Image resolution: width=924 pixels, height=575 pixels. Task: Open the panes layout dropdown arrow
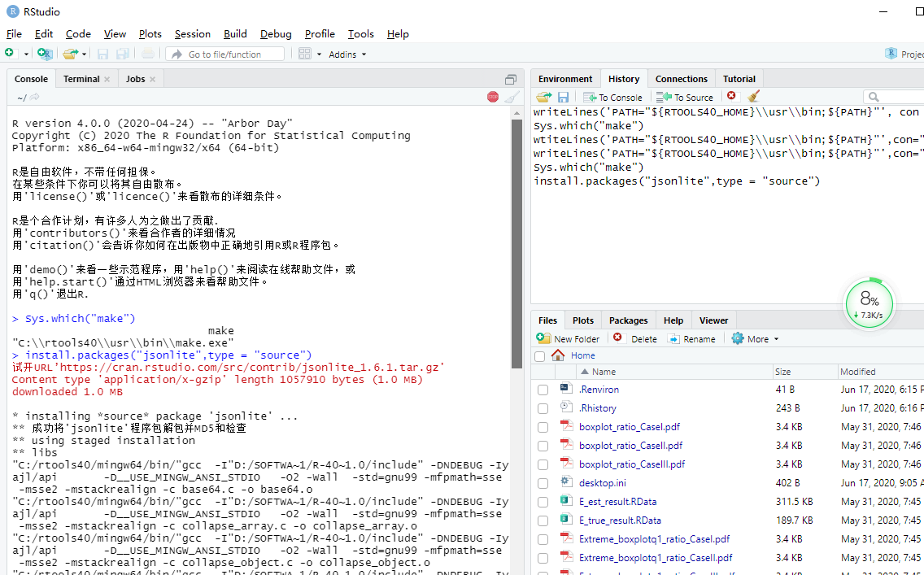(319, 54)
